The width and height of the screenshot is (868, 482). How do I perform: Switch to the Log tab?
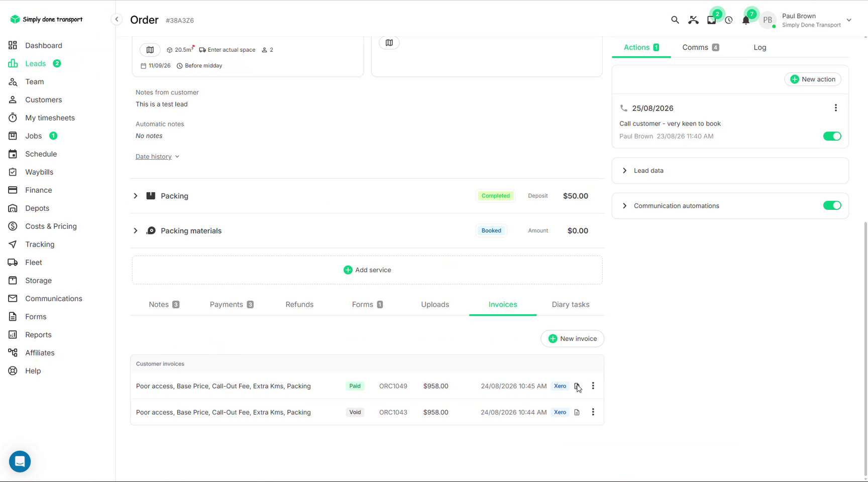759,47
